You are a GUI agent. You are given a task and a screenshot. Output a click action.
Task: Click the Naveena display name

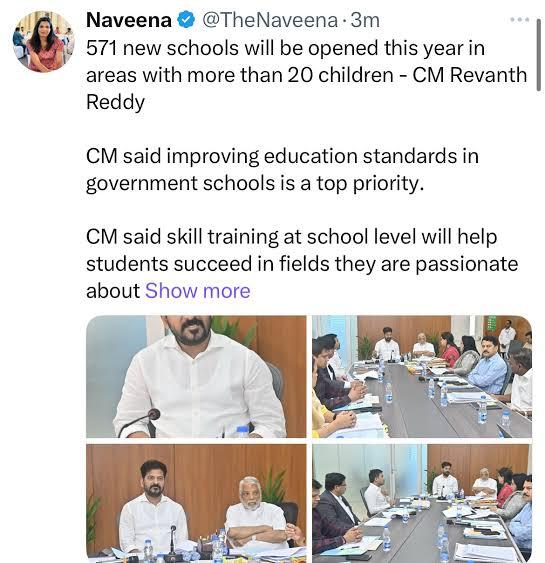coord(129,20)
